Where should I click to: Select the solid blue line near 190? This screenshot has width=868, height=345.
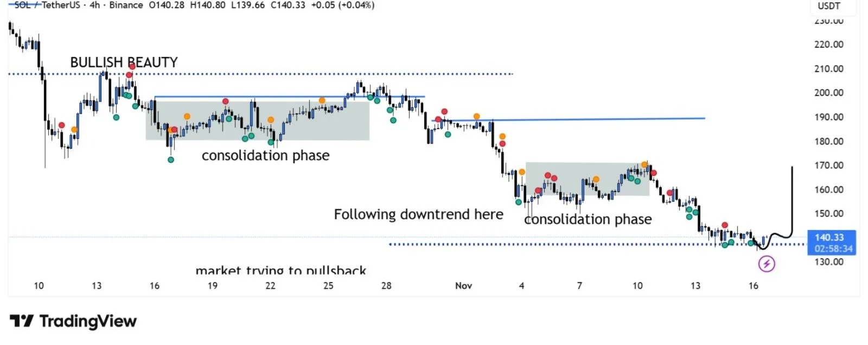(x=597, y=119)
